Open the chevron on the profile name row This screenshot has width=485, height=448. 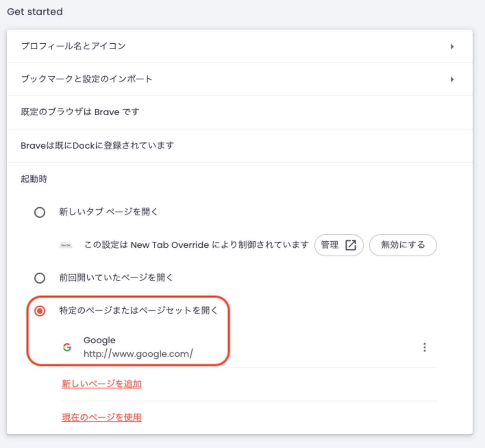pos(453,47)
